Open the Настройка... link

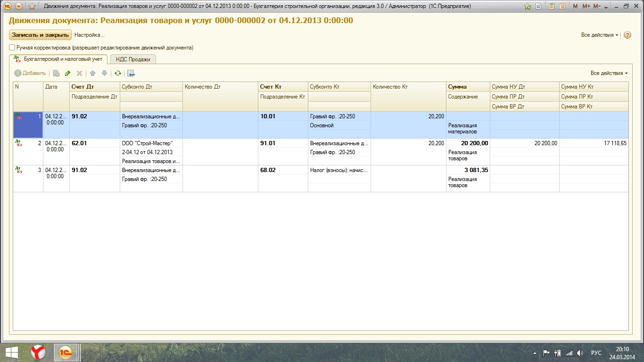tap(89, 35)
